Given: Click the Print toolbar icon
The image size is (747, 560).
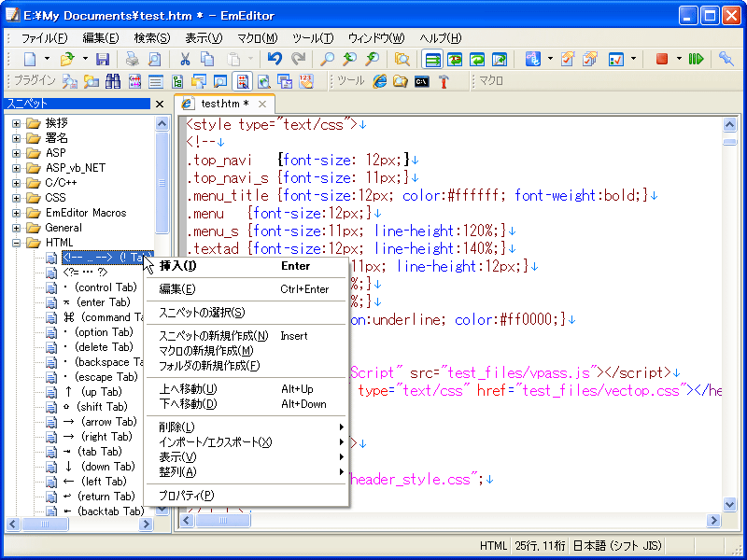Looking at the screenshot, I should point(132,59).
